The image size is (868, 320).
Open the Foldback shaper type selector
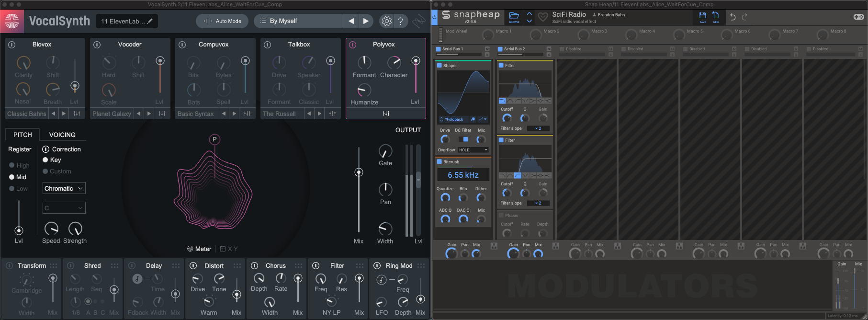pyautogui.click(x=453, y=119)
